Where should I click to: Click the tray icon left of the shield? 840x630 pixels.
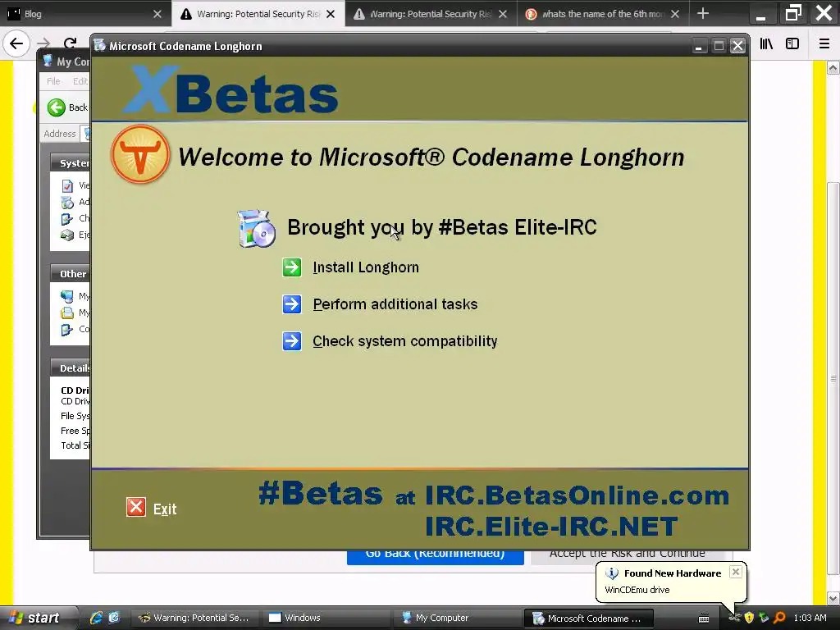tap(734, 618)
